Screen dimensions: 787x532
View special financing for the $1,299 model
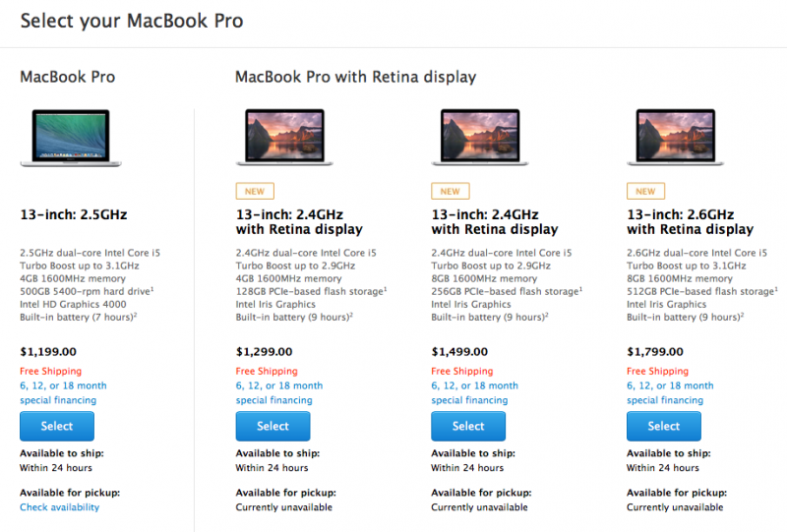pyautogui.click(x=273, y=400)
